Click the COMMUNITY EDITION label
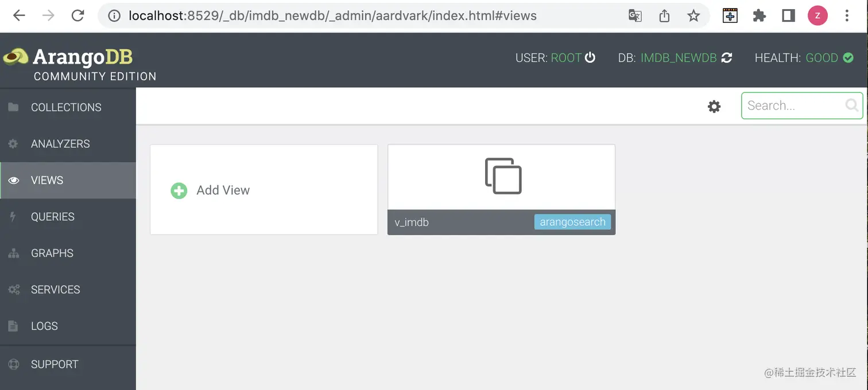Screen dimensions: 868x390 95,76
